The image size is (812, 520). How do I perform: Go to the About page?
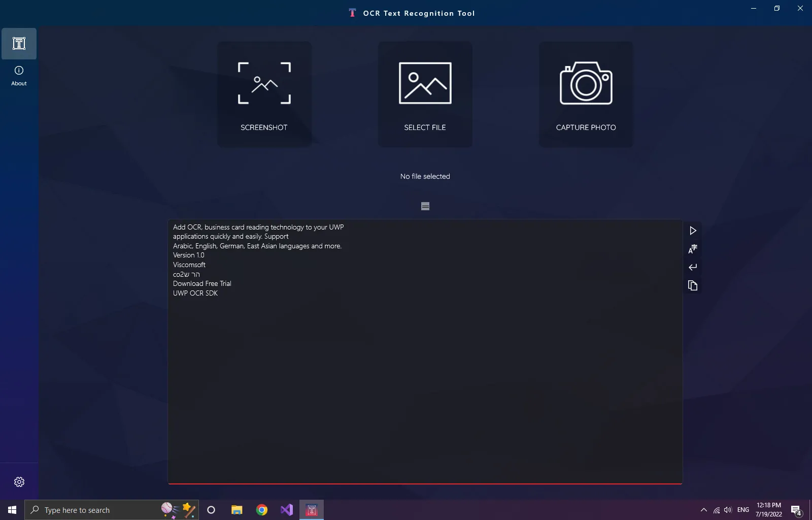pos(19,76)
